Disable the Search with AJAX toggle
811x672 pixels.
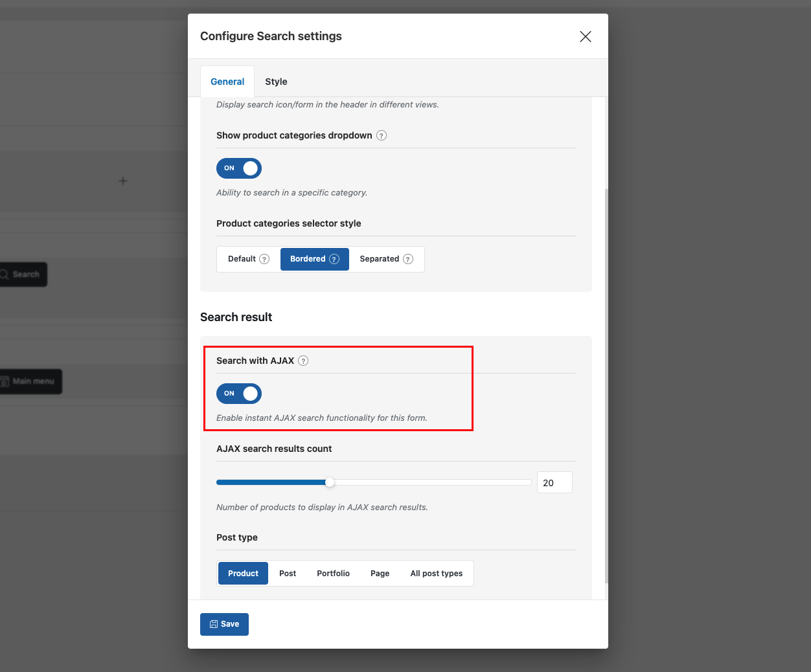pos(239,394)
